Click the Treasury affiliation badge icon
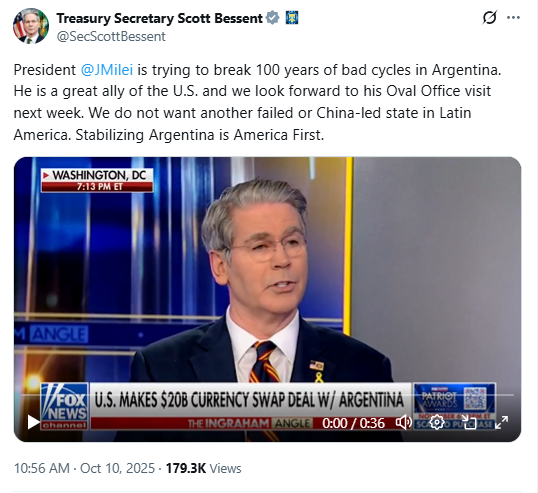Viewport: 538px width, 493px height. (x=292, y=18)
